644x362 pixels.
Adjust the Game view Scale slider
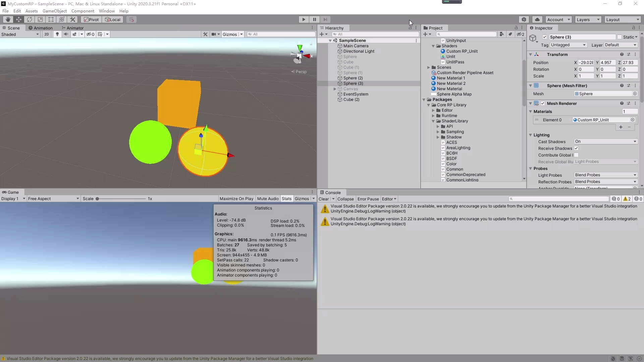click(x=98, y=199)
